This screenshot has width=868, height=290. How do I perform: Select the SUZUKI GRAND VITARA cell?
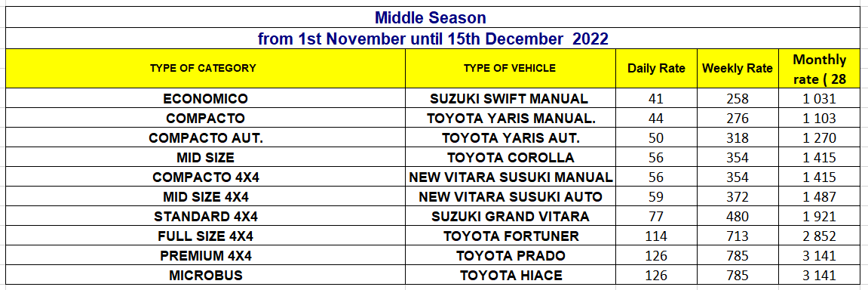[x=511, y=216]
